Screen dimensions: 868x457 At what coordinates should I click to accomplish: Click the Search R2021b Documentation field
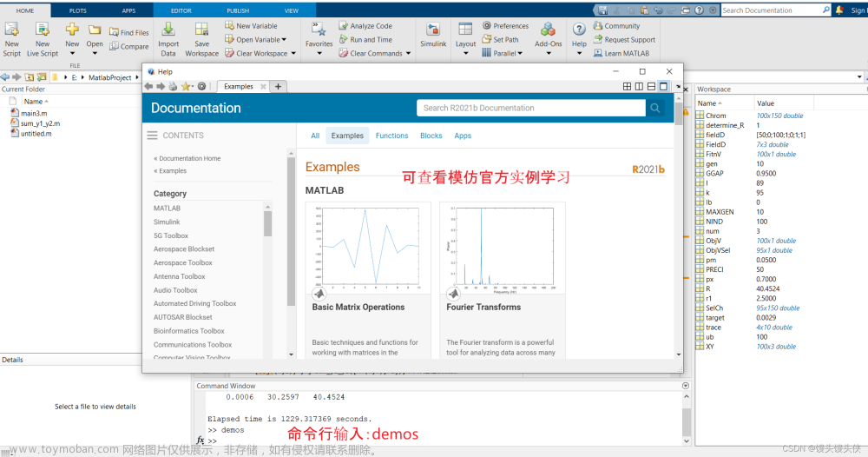(x=531, y=108)
